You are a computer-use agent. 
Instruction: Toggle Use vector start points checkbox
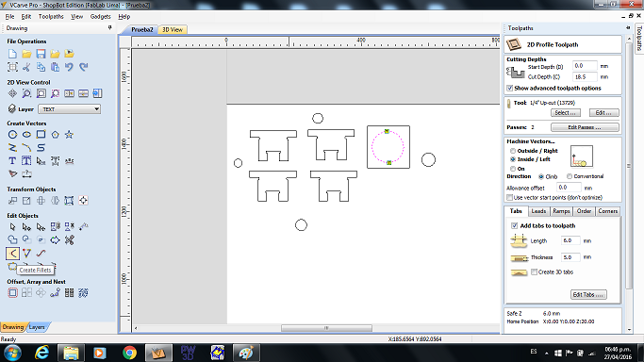pyautogui.click(x=510, y=198)
